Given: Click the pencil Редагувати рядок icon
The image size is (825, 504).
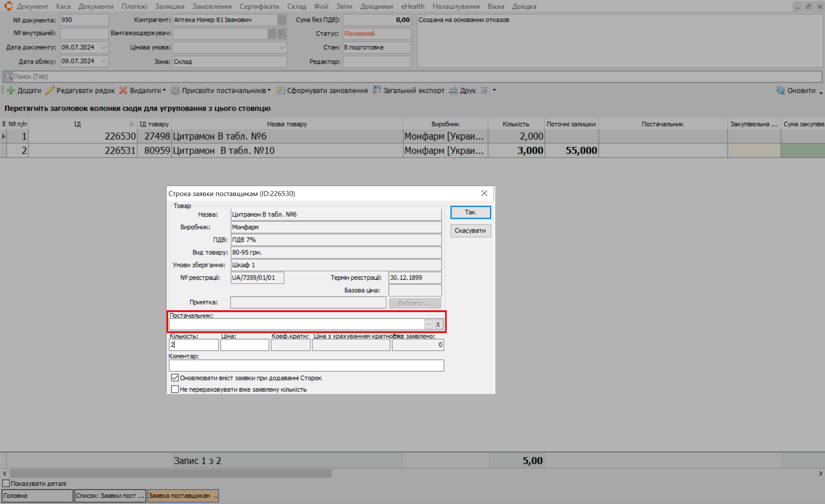Looking at the screenshot, I should (50, 91).
